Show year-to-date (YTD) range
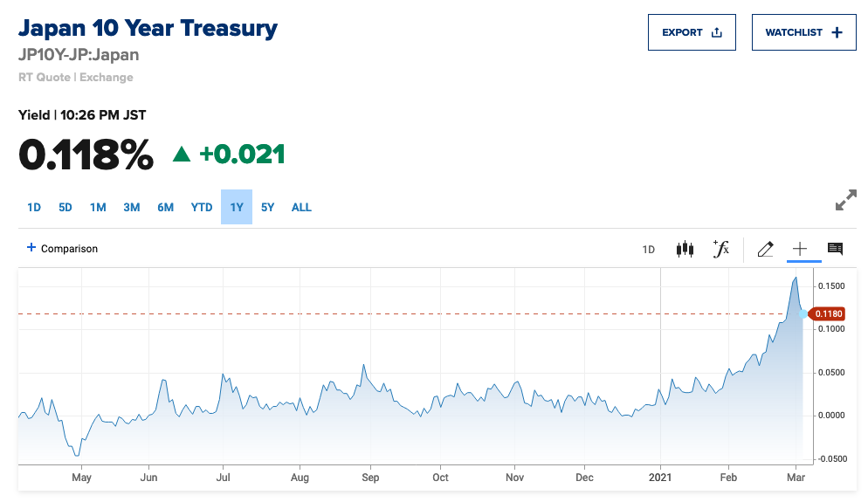The height and width of the screenshot is (502, 868). coord(202,208)
